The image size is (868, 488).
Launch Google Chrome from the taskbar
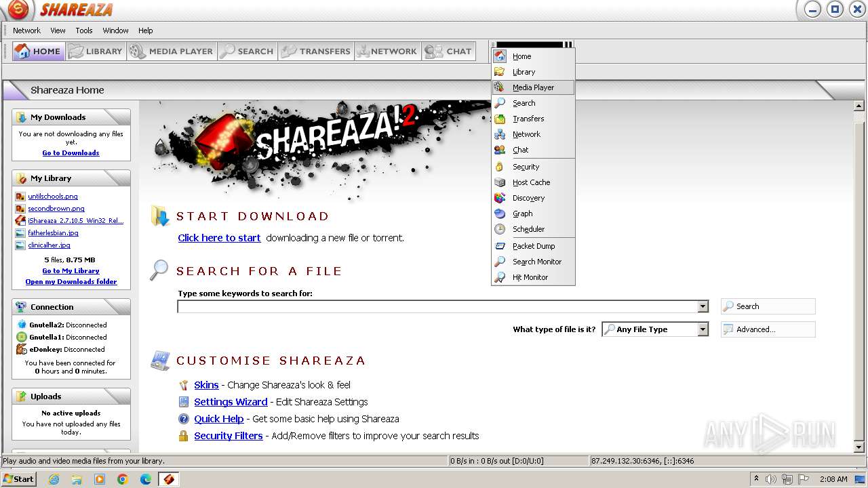[122, 479]
